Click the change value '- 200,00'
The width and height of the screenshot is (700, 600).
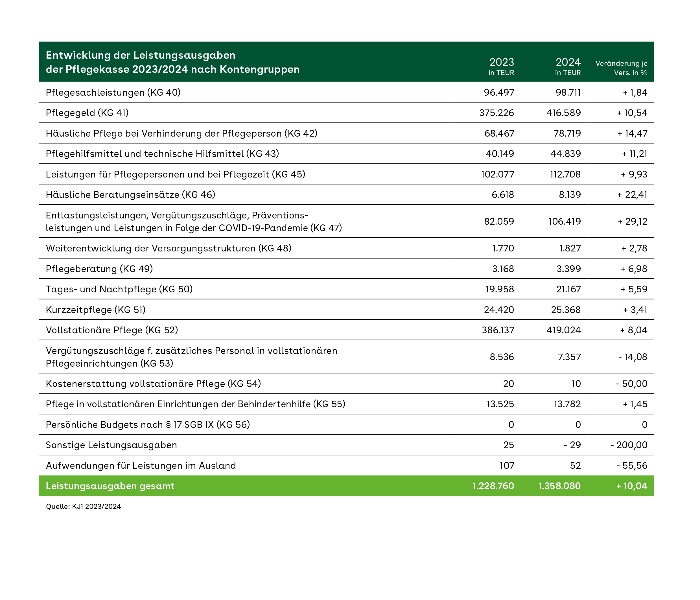(629, 445)
